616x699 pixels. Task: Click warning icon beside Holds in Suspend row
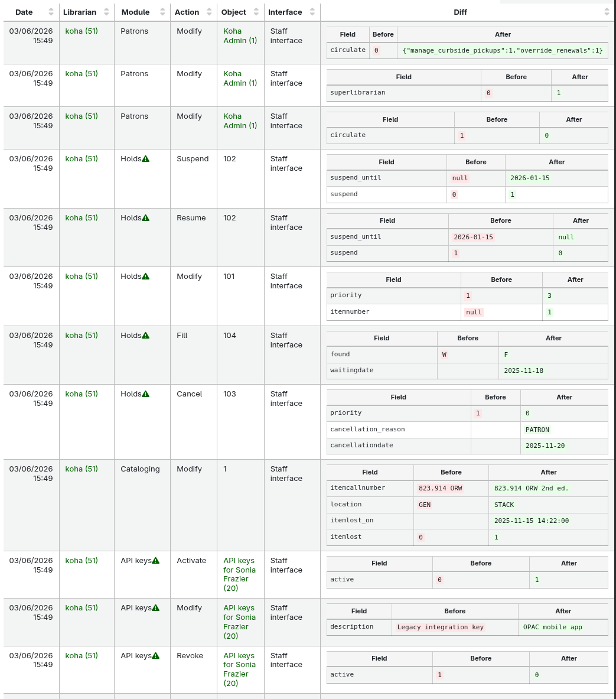[146, 159]
